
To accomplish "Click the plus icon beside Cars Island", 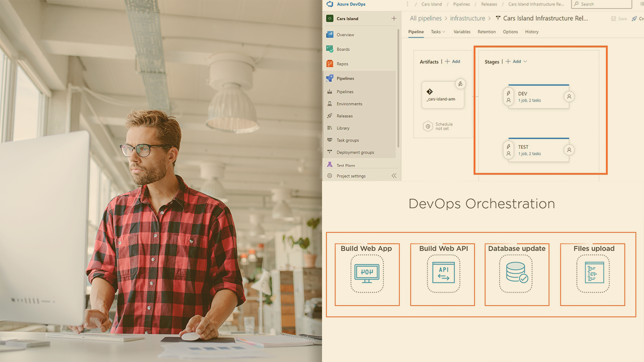I will click(x=394, y=19).
